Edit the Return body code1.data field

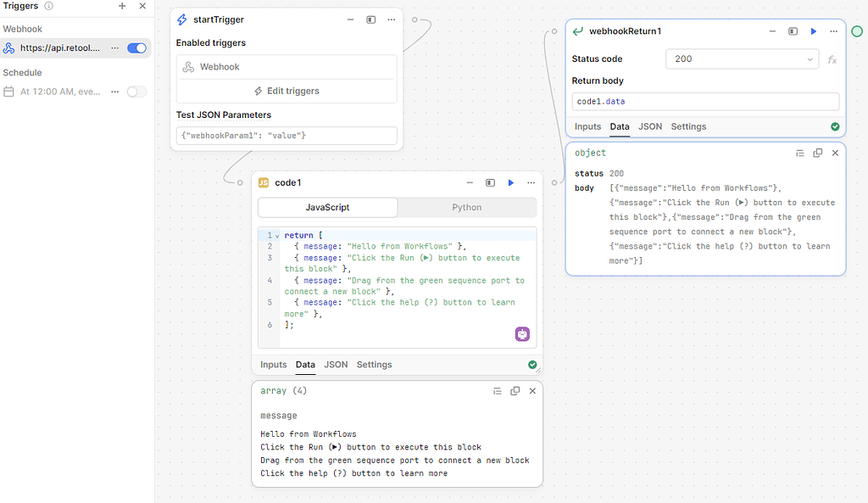pos(705,102)
